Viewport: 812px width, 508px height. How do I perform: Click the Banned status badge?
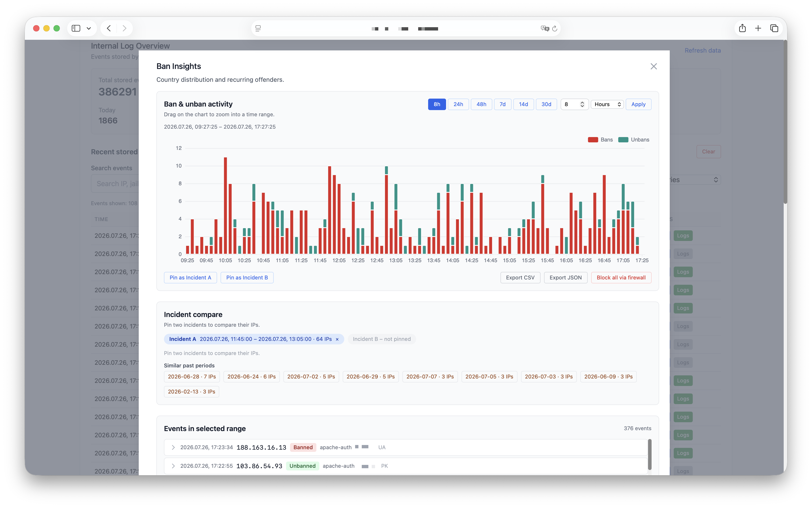coord(303,447)
